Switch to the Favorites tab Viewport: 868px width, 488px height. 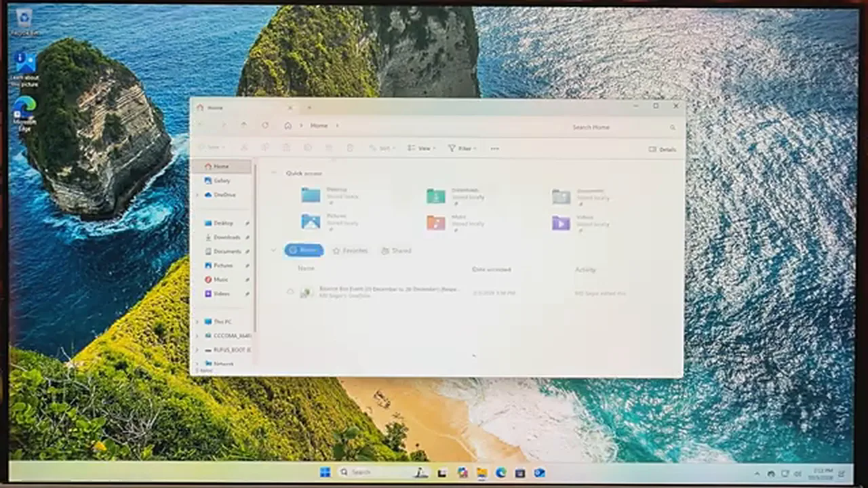tap(350, 251)
